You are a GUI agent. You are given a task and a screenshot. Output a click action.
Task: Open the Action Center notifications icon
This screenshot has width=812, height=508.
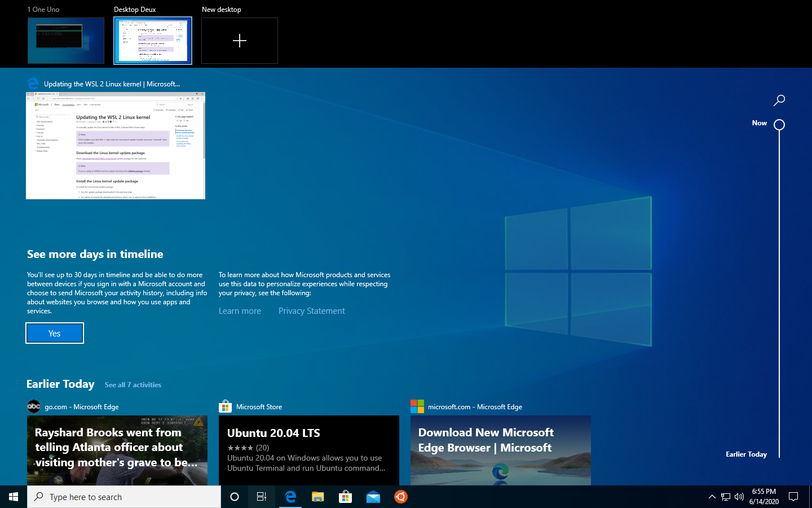pyautogui.click(x=793, y=497)
